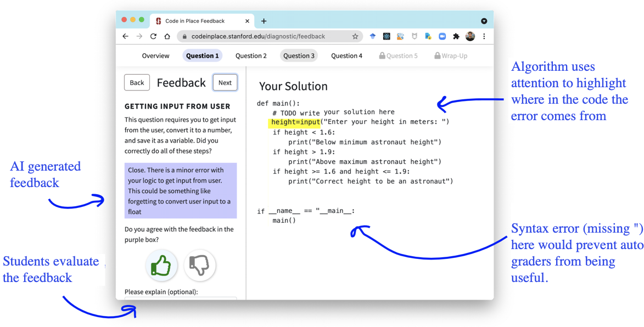The image size is (644, 327).
Task: Open a new browser tab
Action: pos(264,21)
